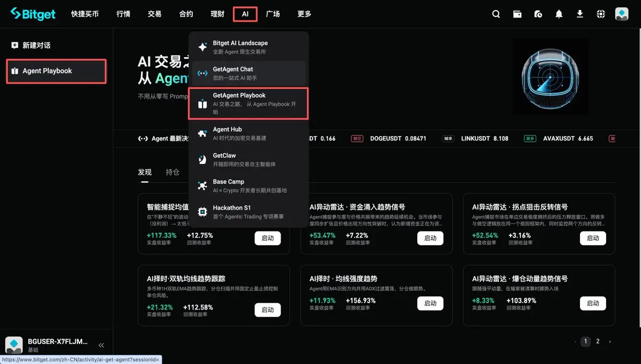Choose Bitget AI Landscape menu entry
The height and width of the screenshot is (364, 641).
(x=249, y=47)
